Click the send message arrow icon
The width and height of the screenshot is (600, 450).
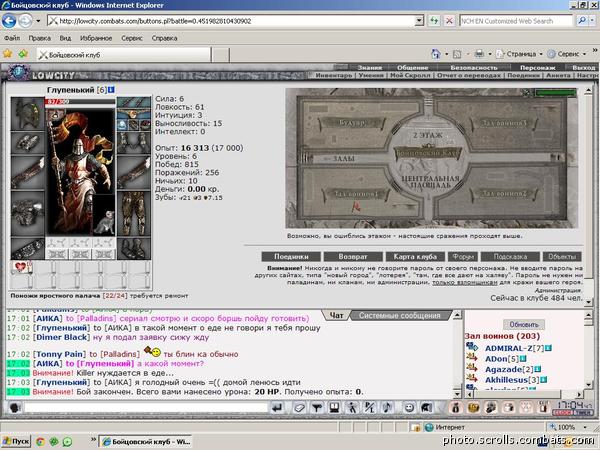click(277, 408)
